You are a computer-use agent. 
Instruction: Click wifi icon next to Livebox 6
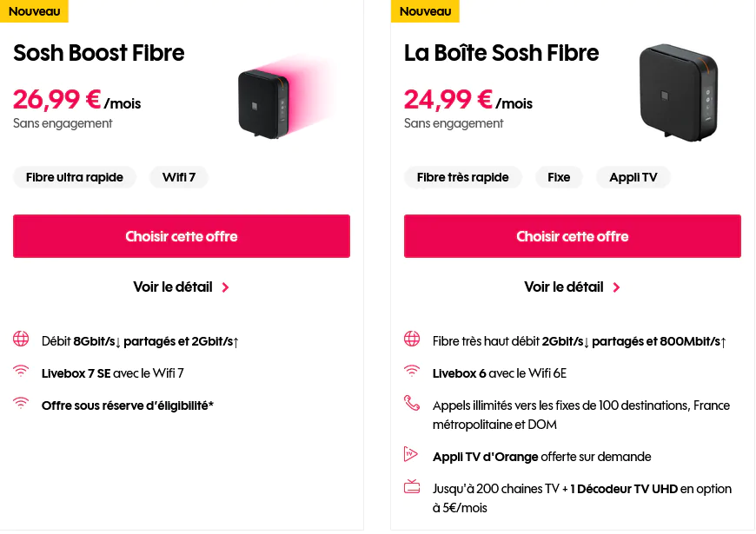(412, 372)
